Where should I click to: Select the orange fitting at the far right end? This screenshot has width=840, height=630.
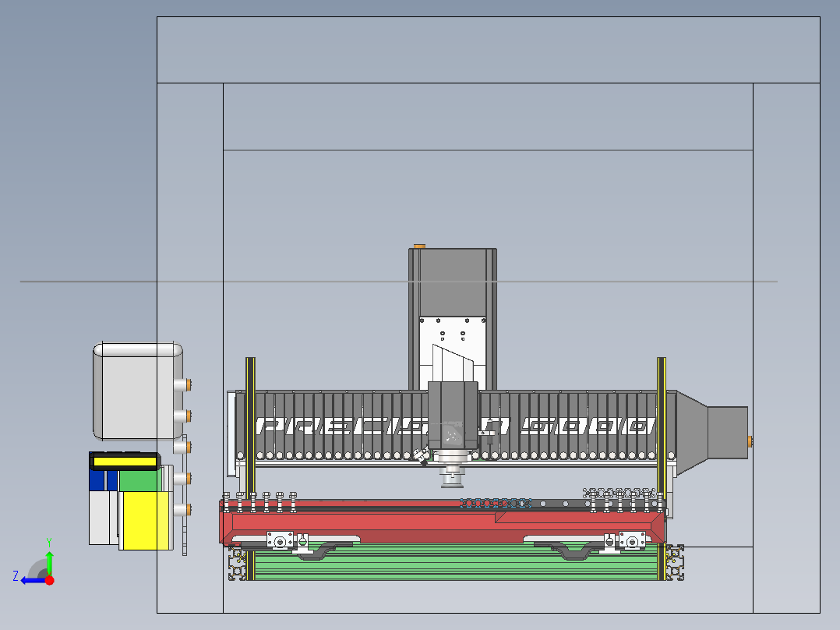point(750,442)
